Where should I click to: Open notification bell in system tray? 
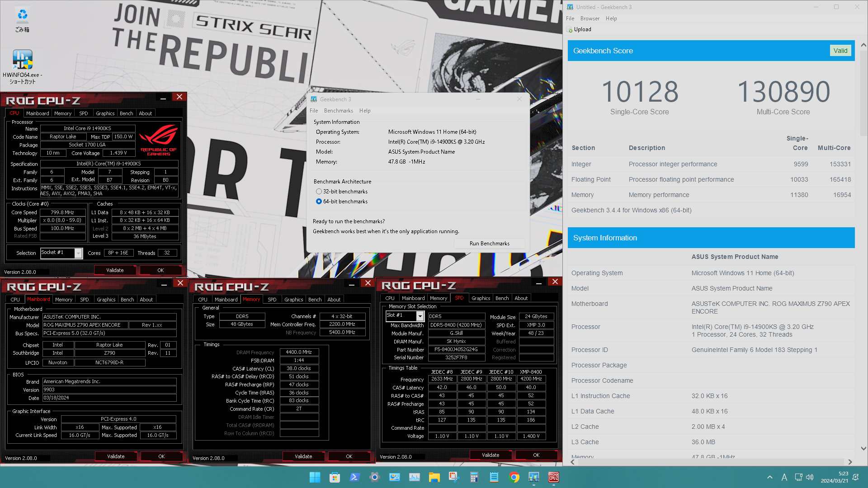point(855,477)
